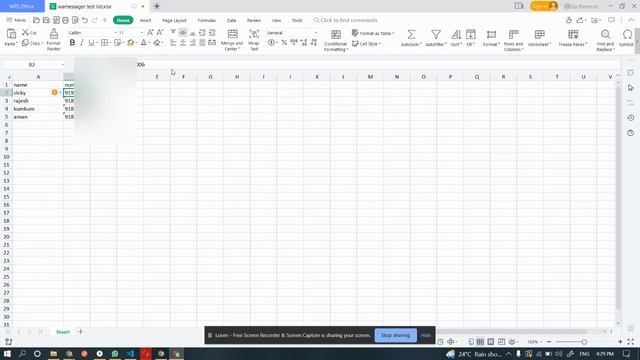Apply the yellow fill color
640x360 pixels.
(x=131, y=42)
